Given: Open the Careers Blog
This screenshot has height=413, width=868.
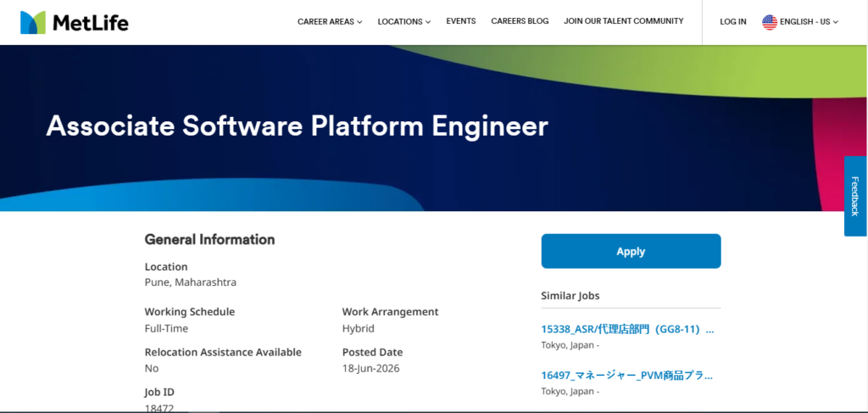Looking at the screenshot, I should click(520, 21).
